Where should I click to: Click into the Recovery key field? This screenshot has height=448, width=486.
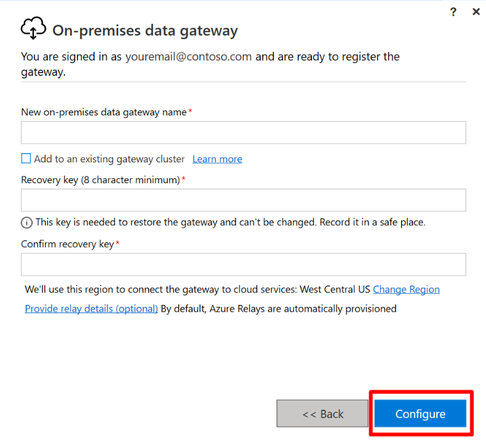coord(243,200)
